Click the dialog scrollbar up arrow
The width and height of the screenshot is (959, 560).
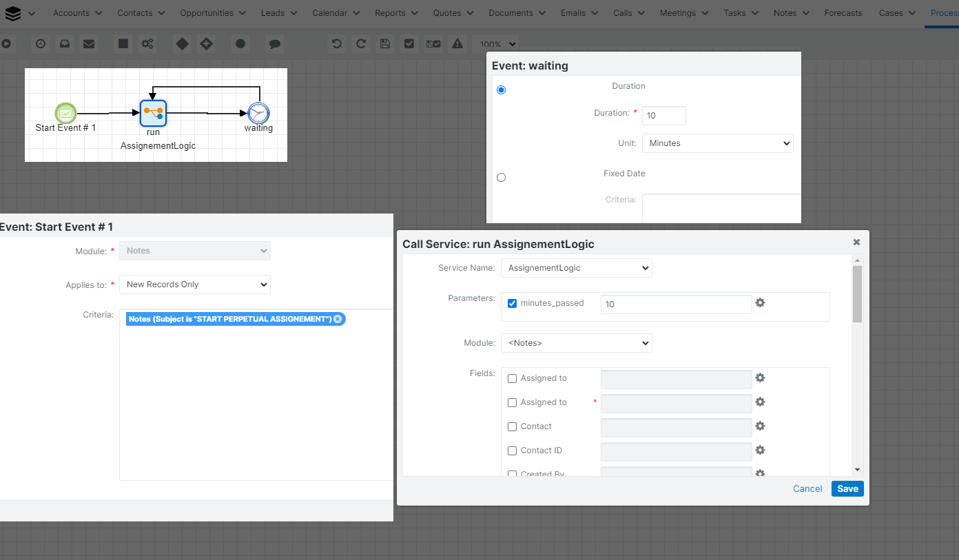[857, 260]
